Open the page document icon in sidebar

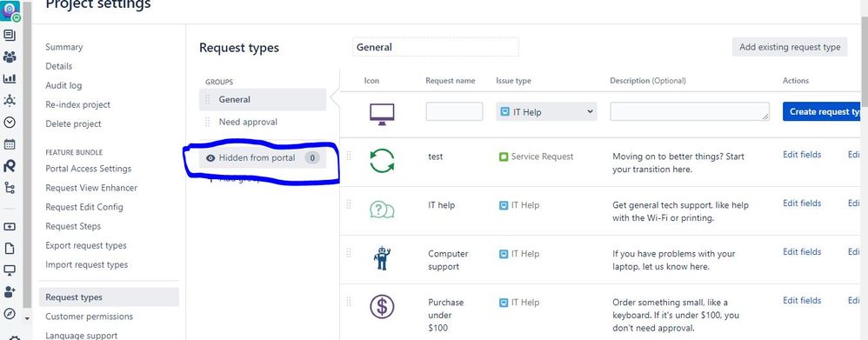[x=10, y=249]
